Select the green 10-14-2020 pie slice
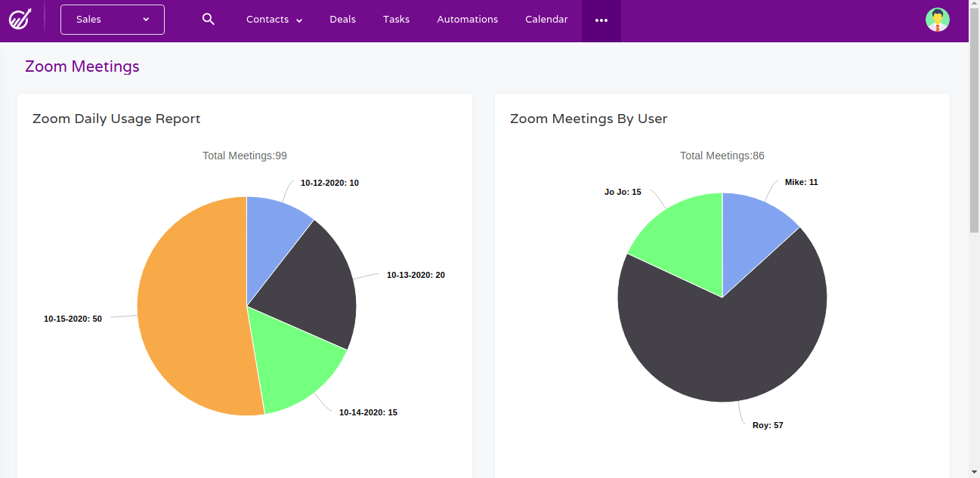The height and width of the screenshot is (478, 980). (x=291, y=362)
